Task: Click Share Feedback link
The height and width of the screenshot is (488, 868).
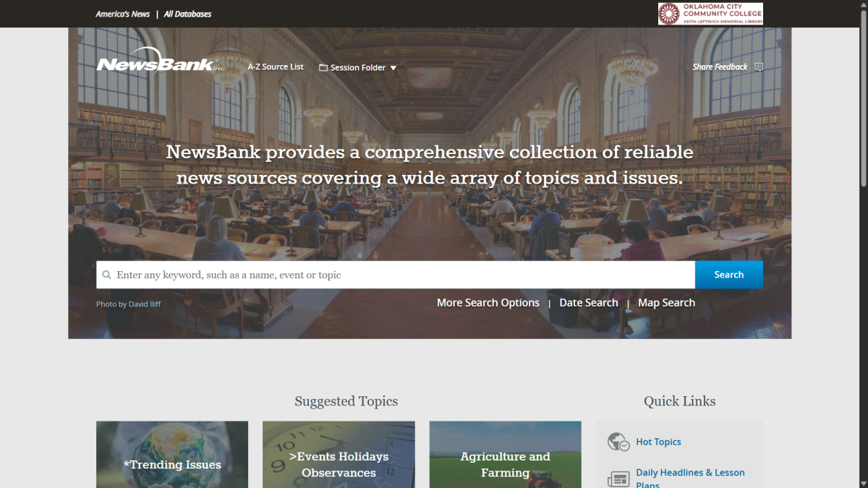Action: tap(720, 67)
